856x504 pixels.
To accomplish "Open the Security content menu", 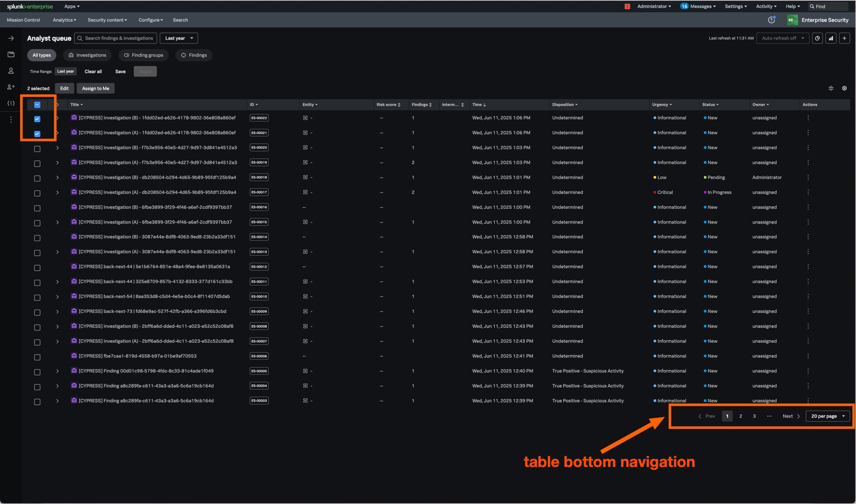I will point(107,20).
